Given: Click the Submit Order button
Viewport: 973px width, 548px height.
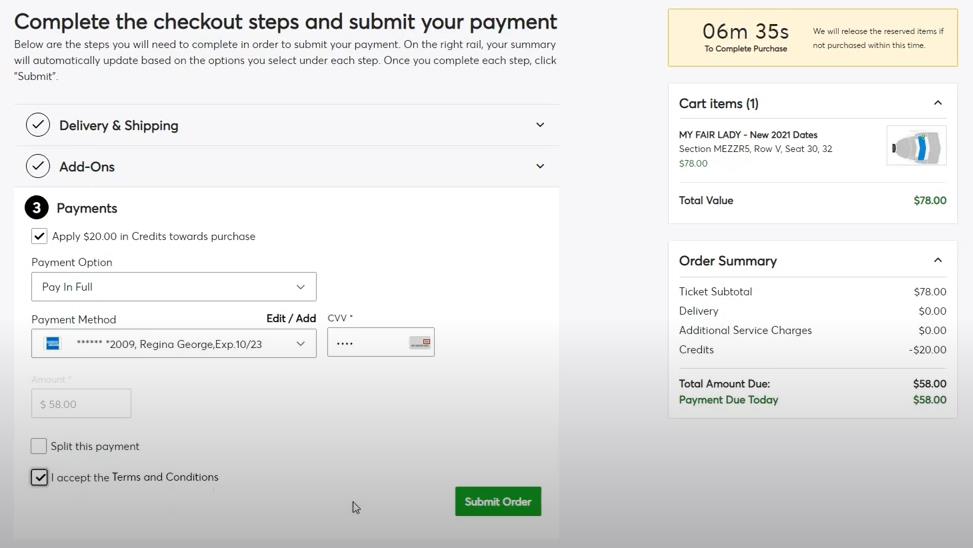Looking at the screenshot, I should (498, 501).
